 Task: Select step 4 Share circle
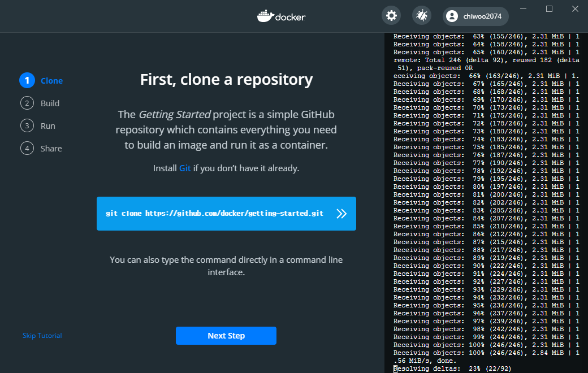coord(27,149)
